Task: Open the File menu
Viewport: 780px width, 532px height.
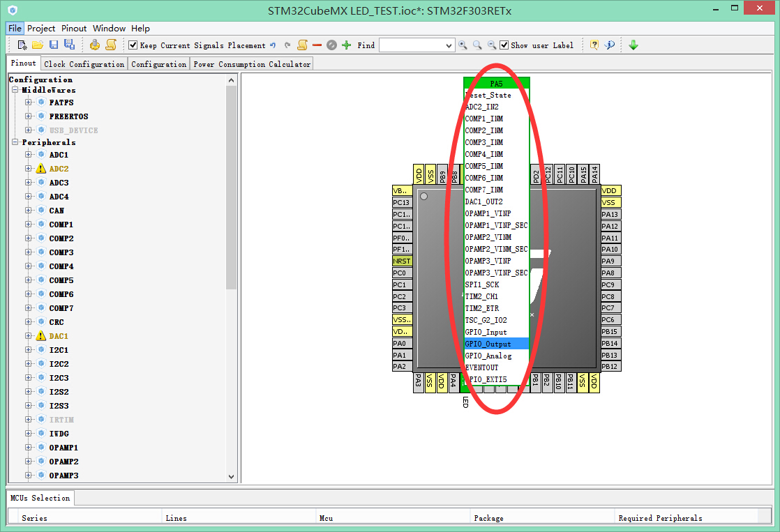Action: (x=15, y=29)
